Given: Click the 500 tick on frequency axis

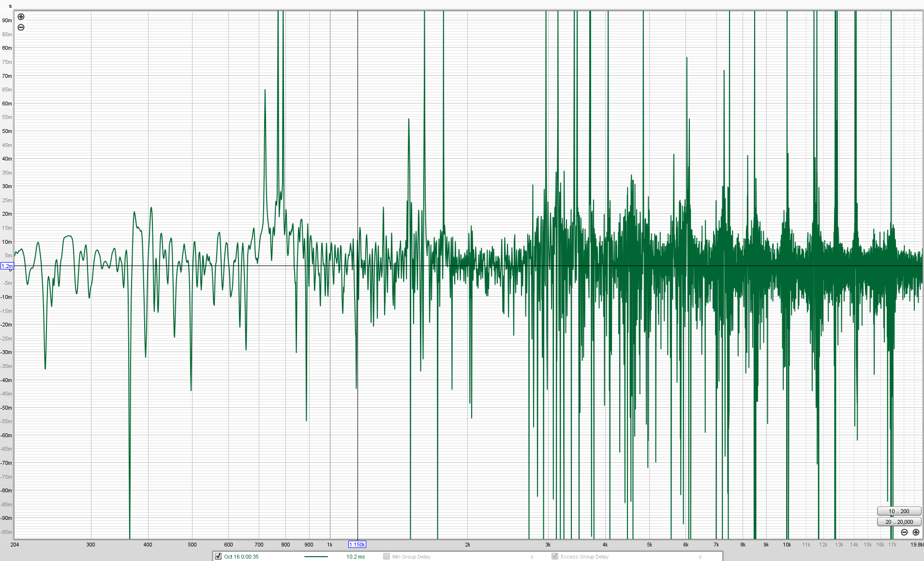Looking at the screenshot, I should tap(192, 545).
